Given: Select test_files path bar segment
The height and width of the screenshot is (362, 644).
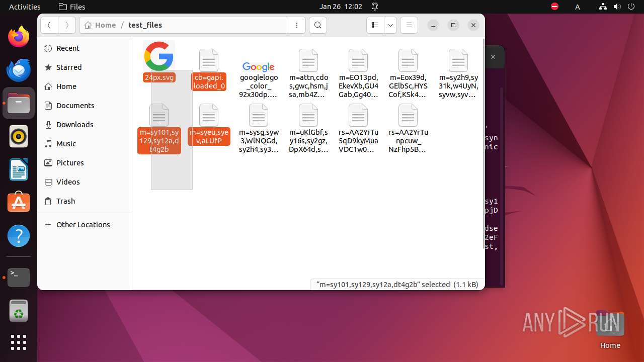Looking at the screenshot, I should (145, 25).
